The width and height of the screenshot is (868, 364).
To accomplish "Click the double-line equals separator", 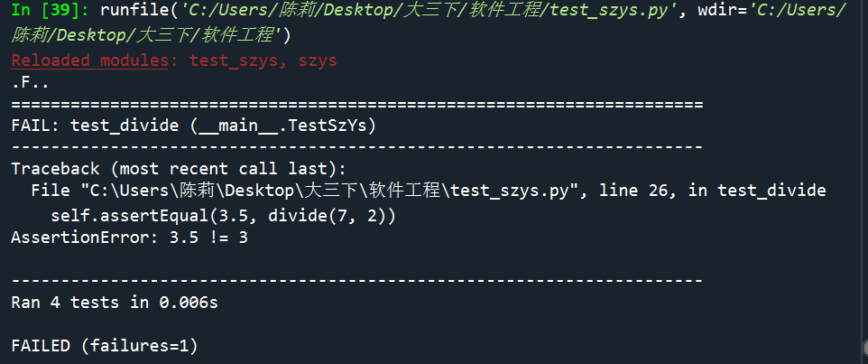I will [x=356, y=103].
